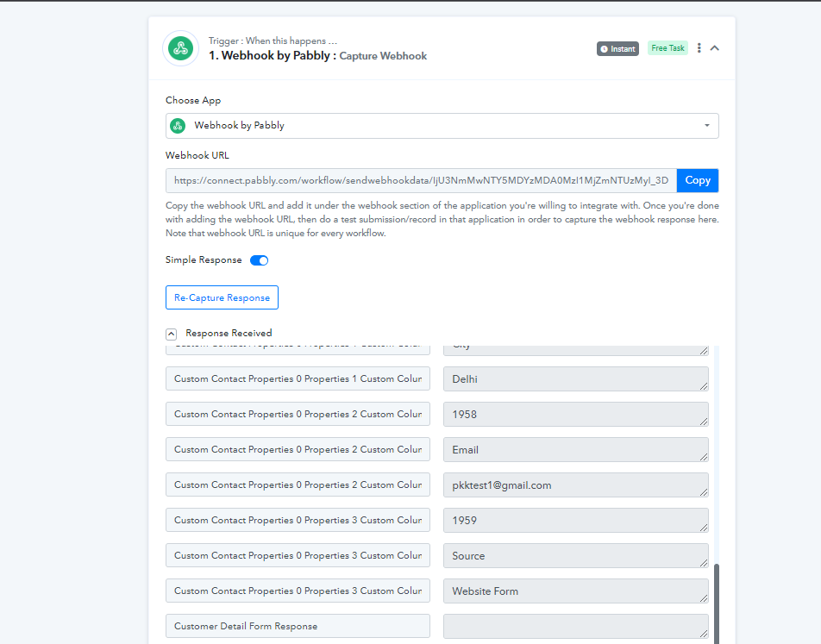Click the Customer Detail Form Response label field

(298, 626)
